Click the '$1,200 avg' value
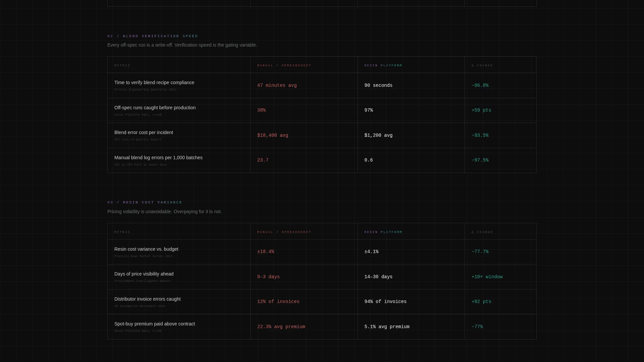 click(378, 135)
